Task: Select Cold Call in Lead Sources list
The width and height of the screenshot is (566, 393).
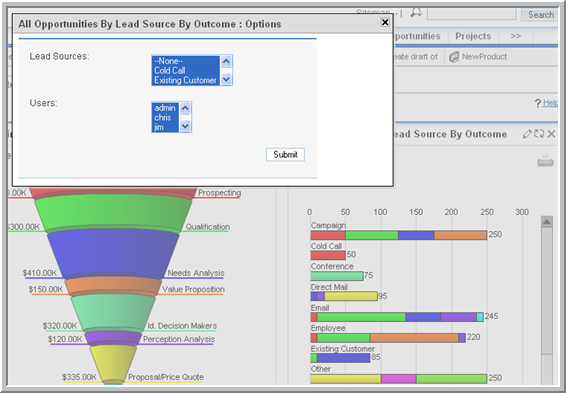Action: click(x=186, y=71)
